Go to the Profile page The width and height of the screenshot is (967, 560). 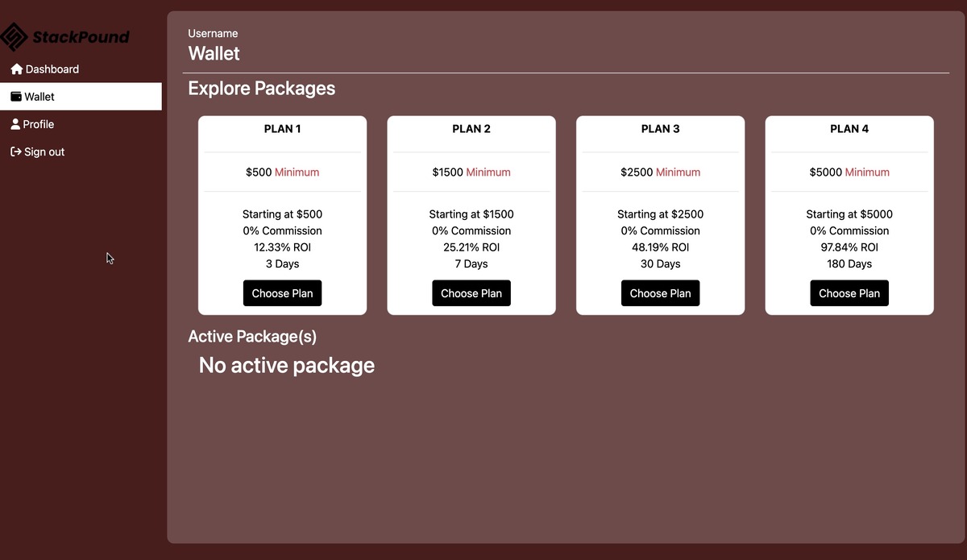[38, 124]
